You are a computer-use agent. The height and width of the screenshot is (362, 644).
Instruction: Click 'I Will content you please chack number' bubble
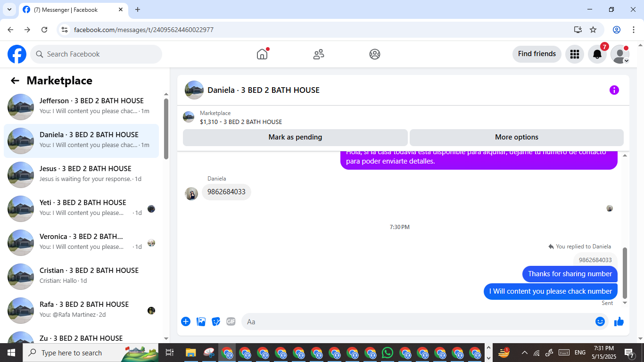(x=551, y=291)
